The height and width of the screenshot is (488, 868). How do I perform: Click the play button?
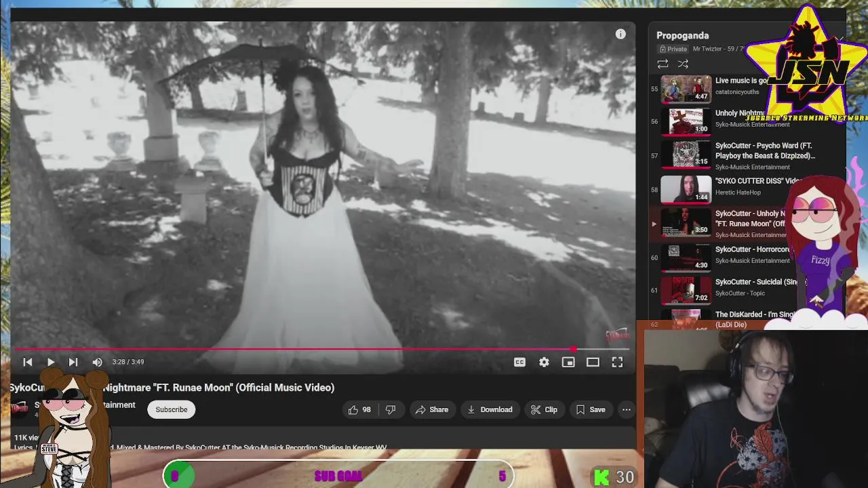(x=51, y=362)
